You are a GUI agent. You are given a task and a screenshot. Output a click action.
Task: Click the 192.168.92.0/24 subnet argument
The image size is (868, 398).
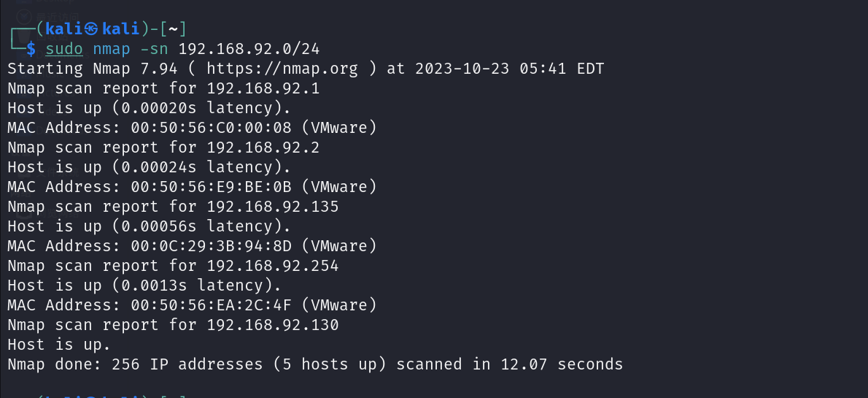249,49
